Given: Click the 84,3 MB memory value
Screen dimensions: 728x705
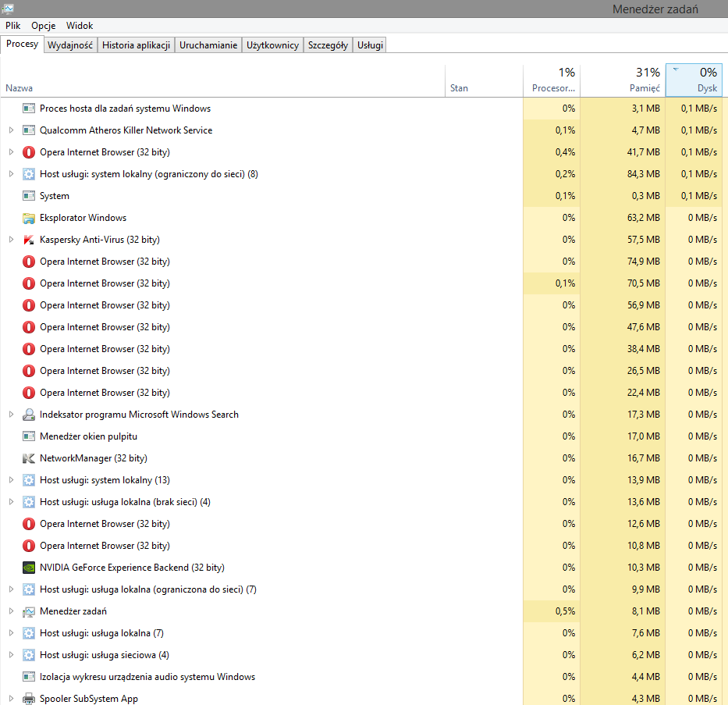Looking at the screenshot, I should pyautogui.click(x=644, y=174).
